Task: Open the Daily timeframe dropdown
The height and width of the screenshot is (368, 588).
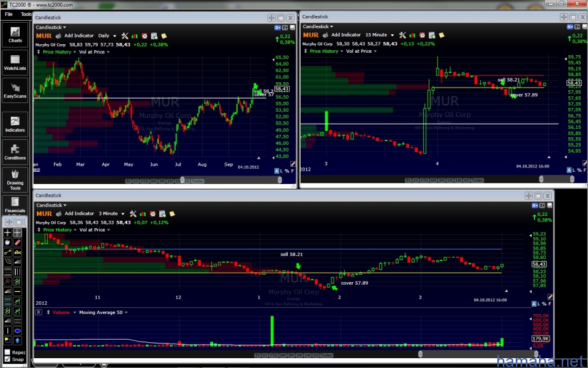Action: pos(107,36)
